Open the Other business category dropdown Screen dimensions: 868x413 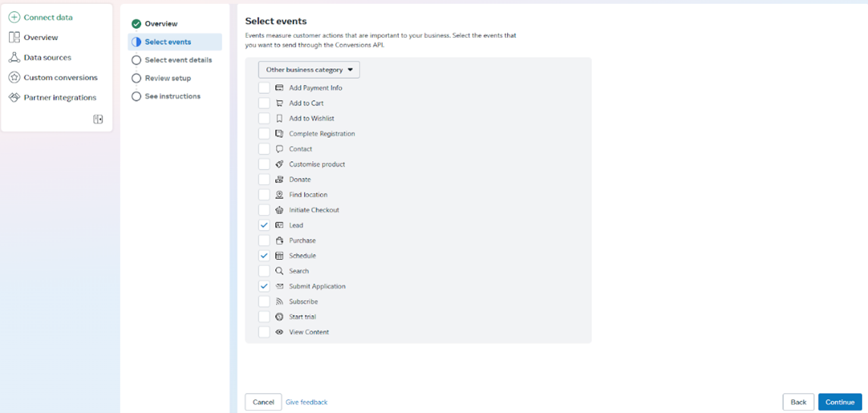point(309,70)
